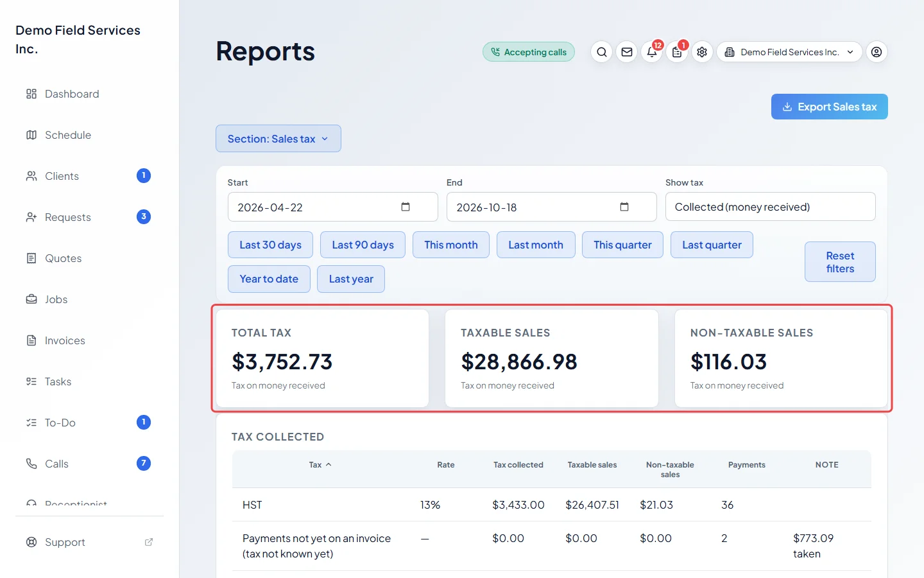Click the HST row tax collected $3,433.00

coord(518,505)
